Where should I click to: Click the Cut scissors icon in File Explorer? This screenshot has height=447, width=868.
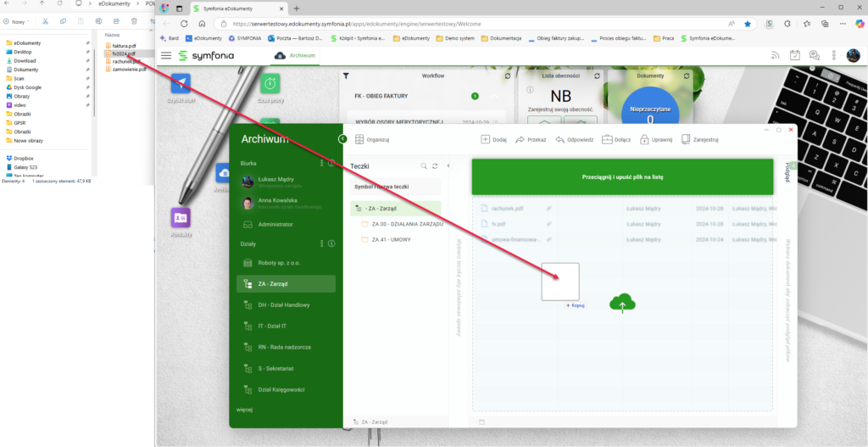pos(46,21)
